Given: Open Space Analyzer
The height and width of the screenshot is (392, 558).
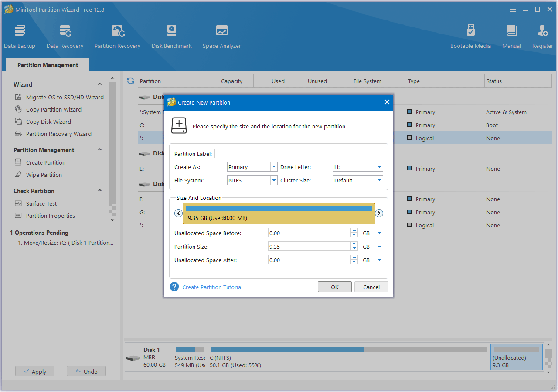Looking at the screenshot, I should click(221, 37).
